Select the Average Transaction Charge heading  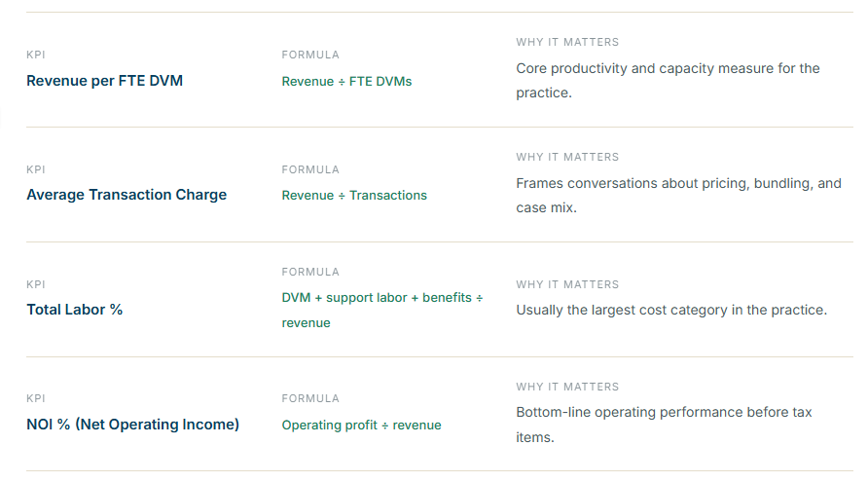(127, 195)
